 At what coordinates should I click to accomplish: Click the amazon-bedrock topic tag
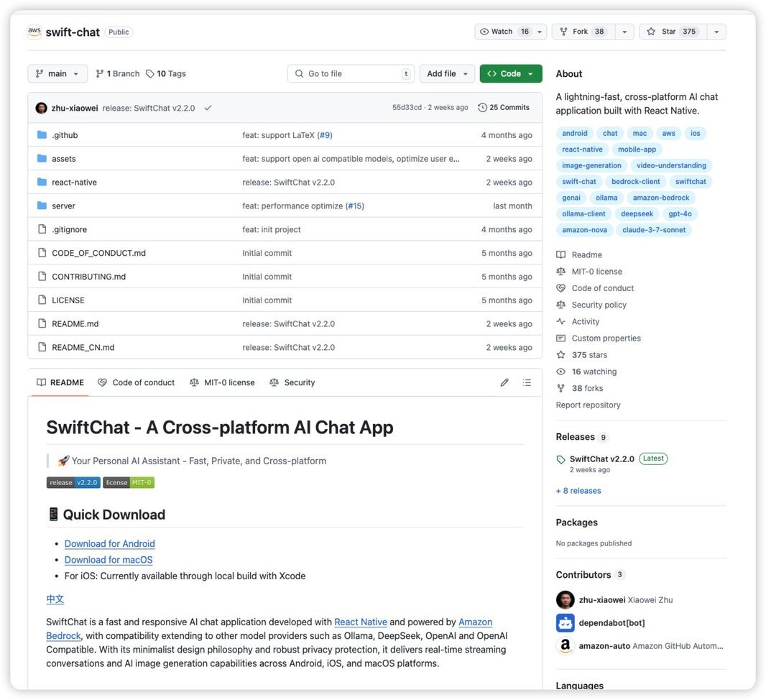coord(661,198)
